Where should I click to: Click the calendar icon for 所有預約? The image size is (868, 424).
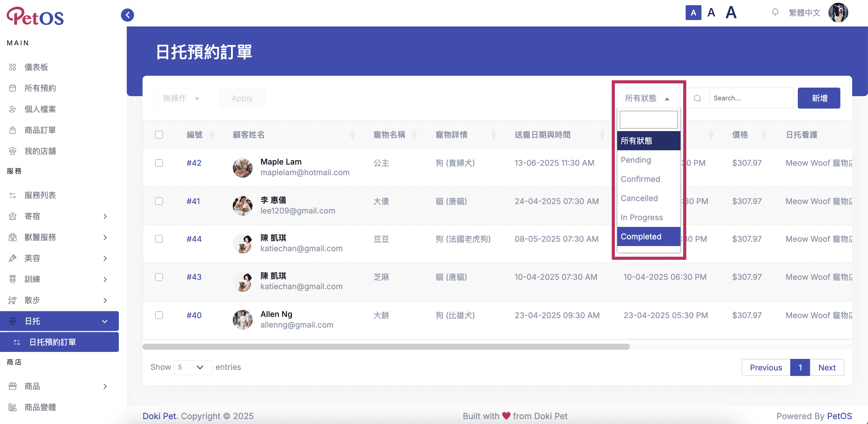pyautogui.click(x=12, y=88)
